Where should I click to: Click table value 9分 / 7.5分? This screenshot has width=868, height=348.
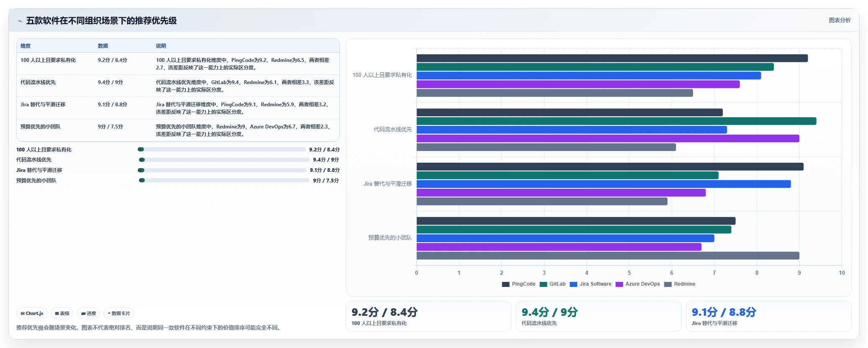click(110, 127)
